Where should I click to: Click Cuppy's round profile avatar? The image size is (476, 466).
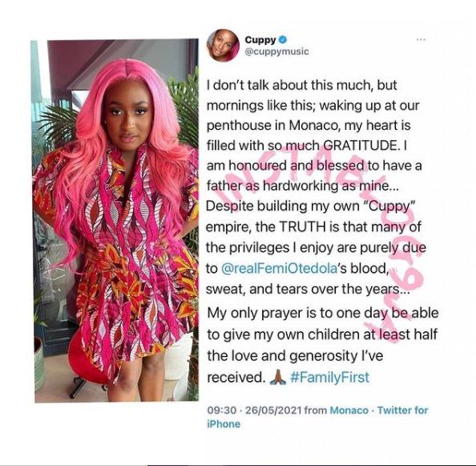point(223,45)
